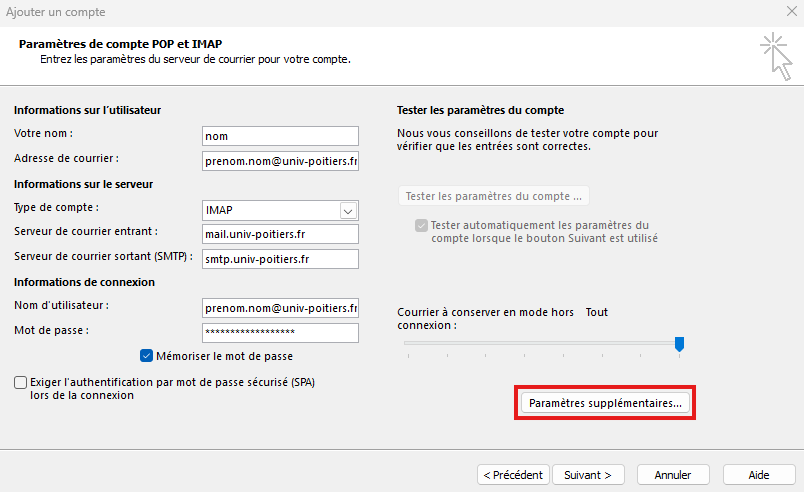This screenshot has height=492, width=804.
Task: Toggle Mémoriser le mot de passe checkbox
Action: coord(147,356)
